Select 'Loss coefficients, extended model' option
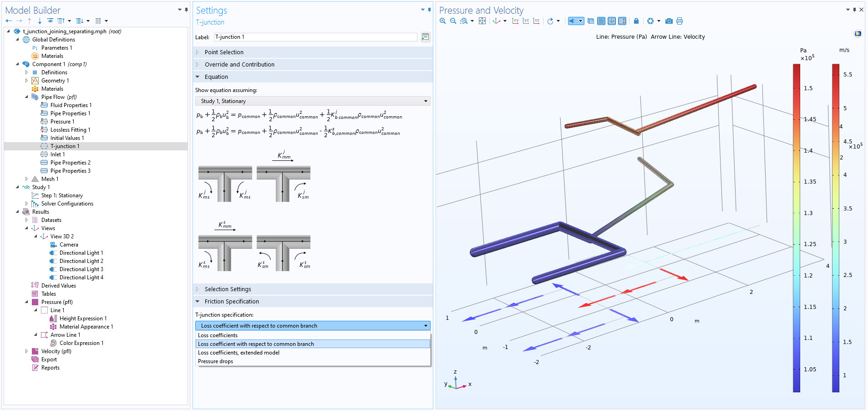The image size is (868, 411). (239, 353)
